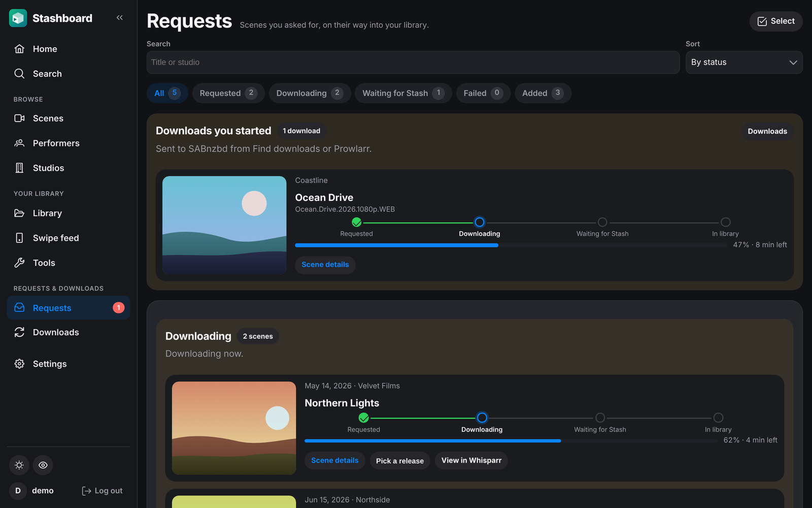Filter by the Added tab

pyautogui.click(x=543, y=93)
